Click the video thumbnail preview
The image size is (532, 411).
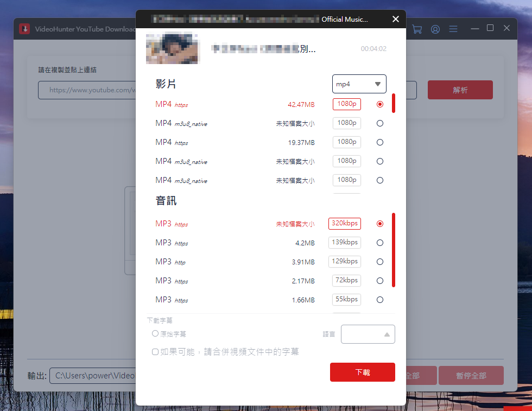pos(173,49)
